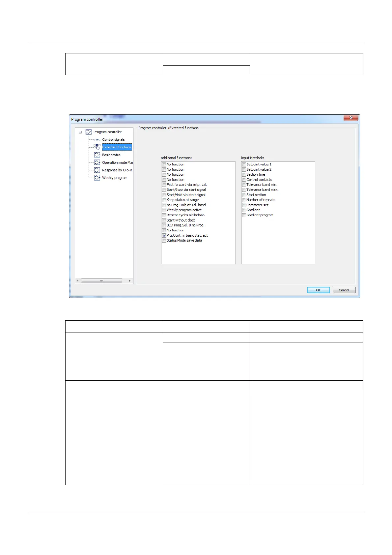Click the Program controller root node icon
This screenshot has width=392, height=555.
89,132
